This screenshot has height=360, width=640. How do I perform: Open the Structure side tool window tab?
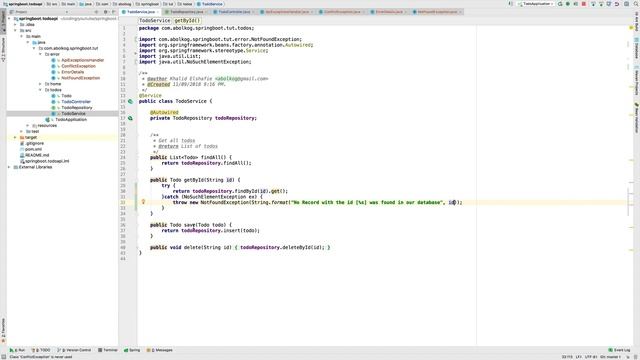coord(3,49)
